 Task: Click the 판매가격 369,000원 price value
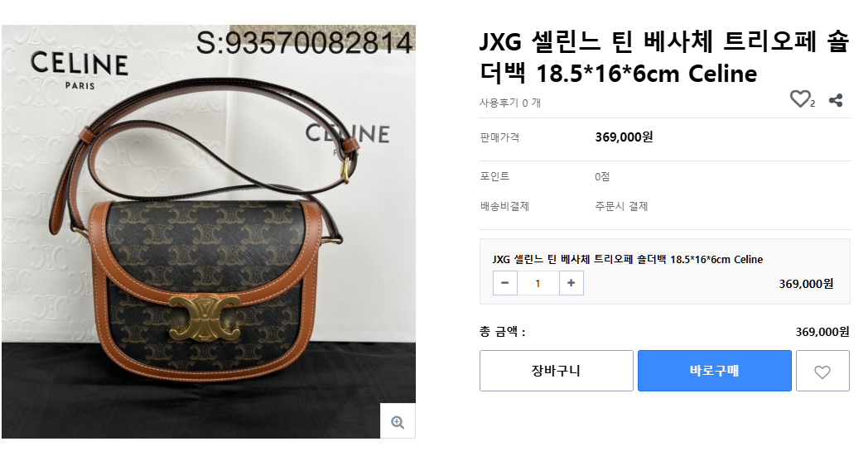click(624, 137)
